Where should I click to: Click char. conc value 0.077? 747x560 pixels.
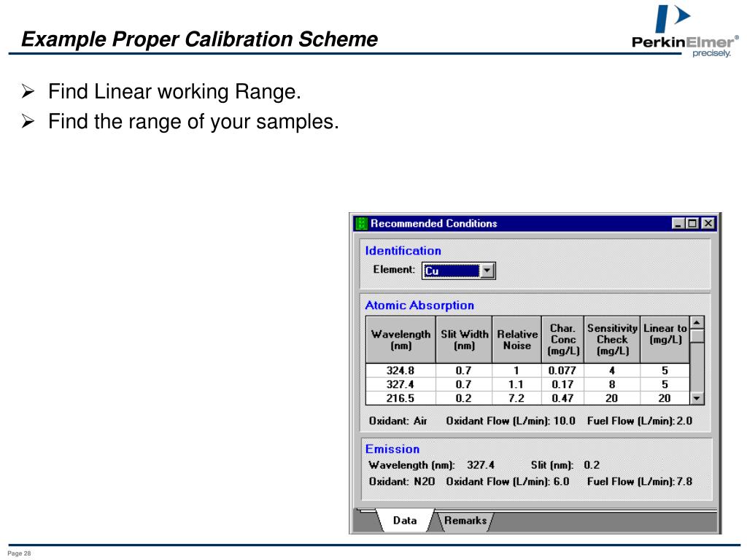[562, 370]
